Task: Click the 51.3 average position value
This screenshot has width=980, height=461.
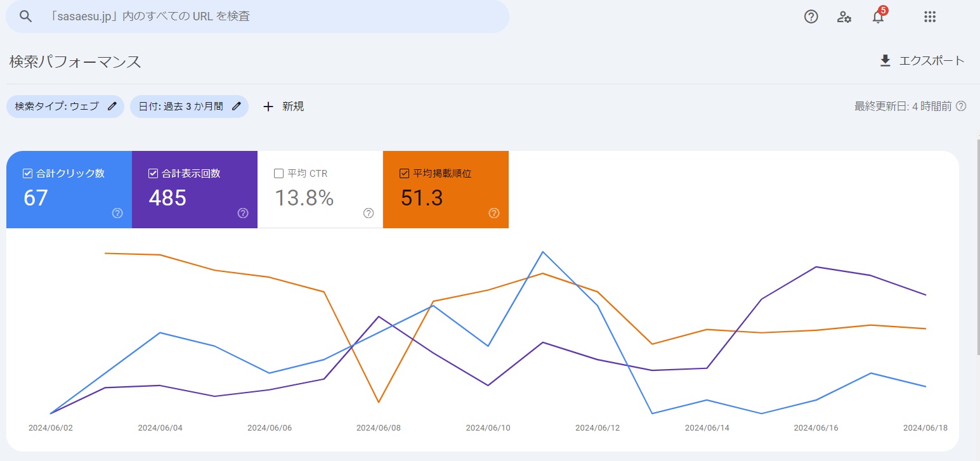Action: 422,198
